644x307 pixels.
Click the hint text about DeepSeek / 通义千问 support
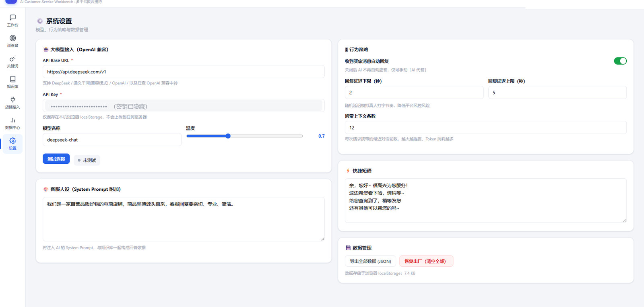click(110, 83)
